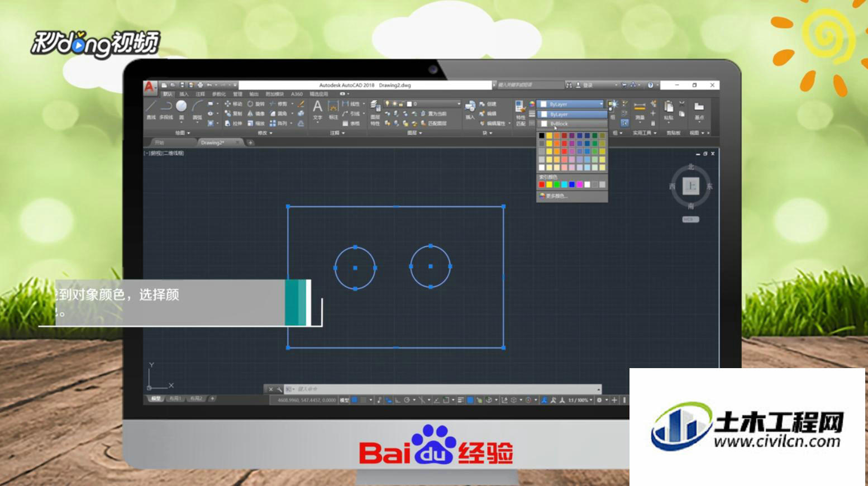Viewport: 868px width, 486px height.
Task: Pick the cyan index color swatch
Action: [x=564, y=185]
